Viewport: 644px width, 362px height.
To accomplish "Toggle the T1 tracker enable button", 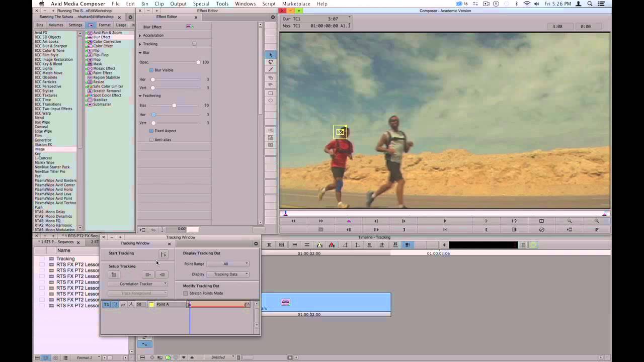I will [106, 304].
